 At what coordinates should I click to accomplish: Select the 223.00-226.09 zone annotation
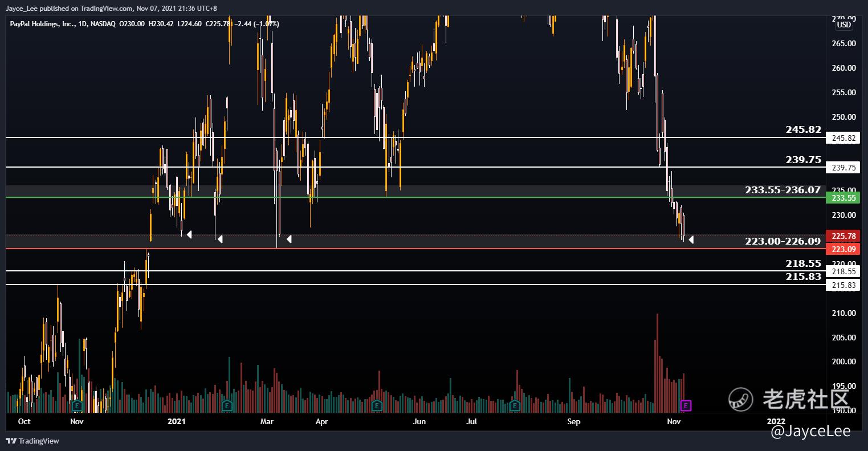pos(783,241)
